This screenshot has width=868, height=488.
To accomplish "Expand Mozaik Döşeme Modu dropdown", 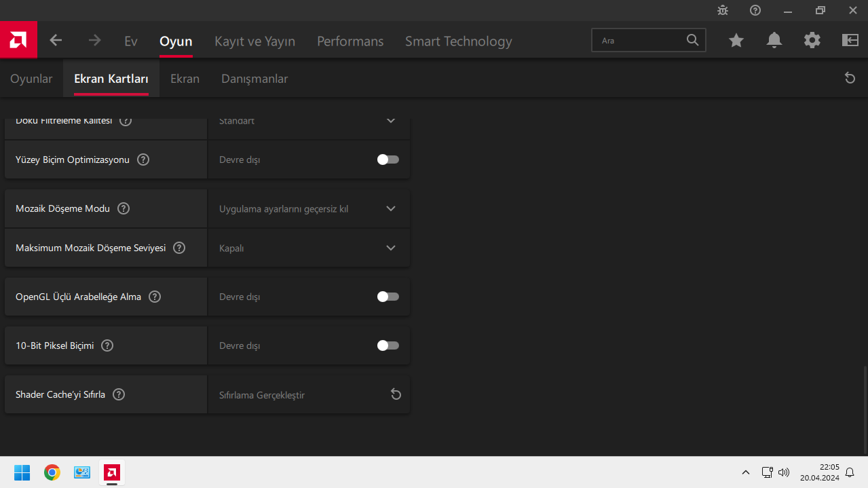I will pos(390,208).
